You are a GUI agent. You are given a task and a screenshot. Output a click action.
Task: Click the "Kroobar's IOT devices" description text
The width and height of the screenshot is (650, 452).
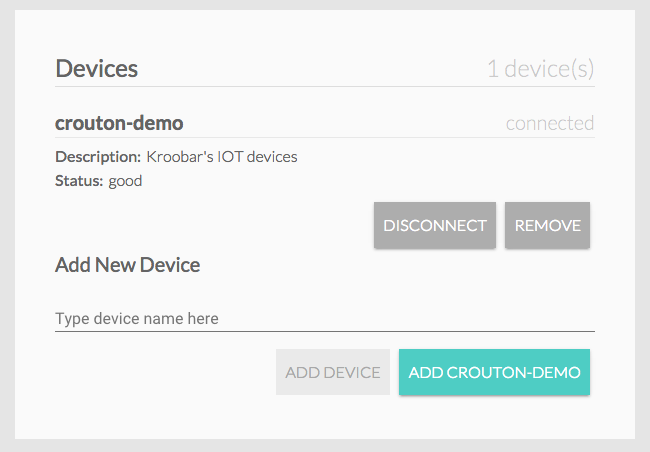[x=222, y=157]
